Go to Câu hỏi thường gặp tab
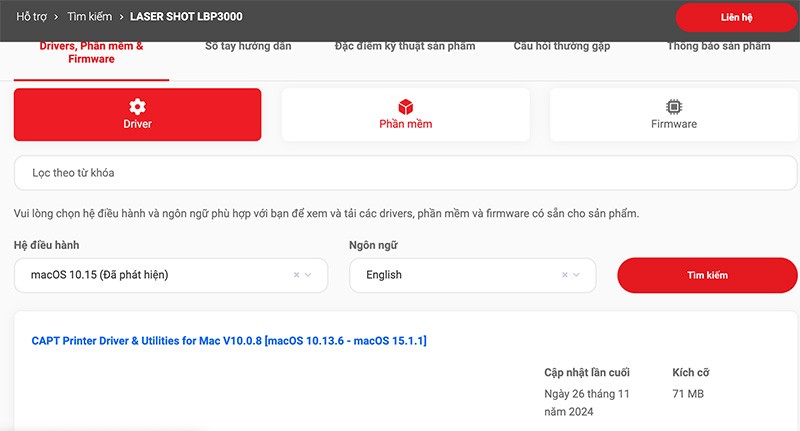Screen dimensions: 800x431 [x=562, y=46]
